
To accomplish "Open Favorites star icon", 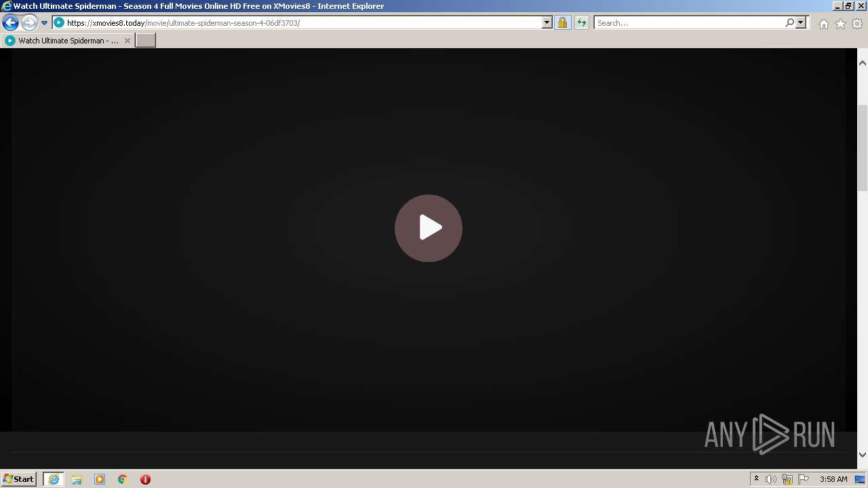I will coord(840,24).
